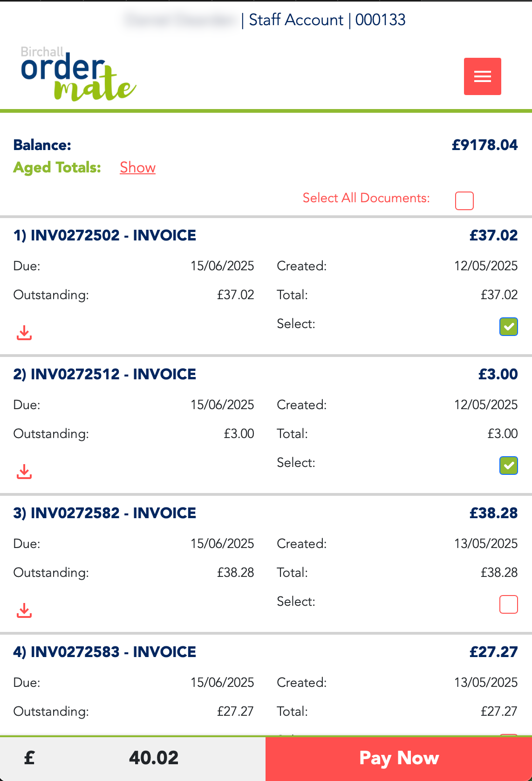
Task: Click the Staff Account header text
Action: 296,20
